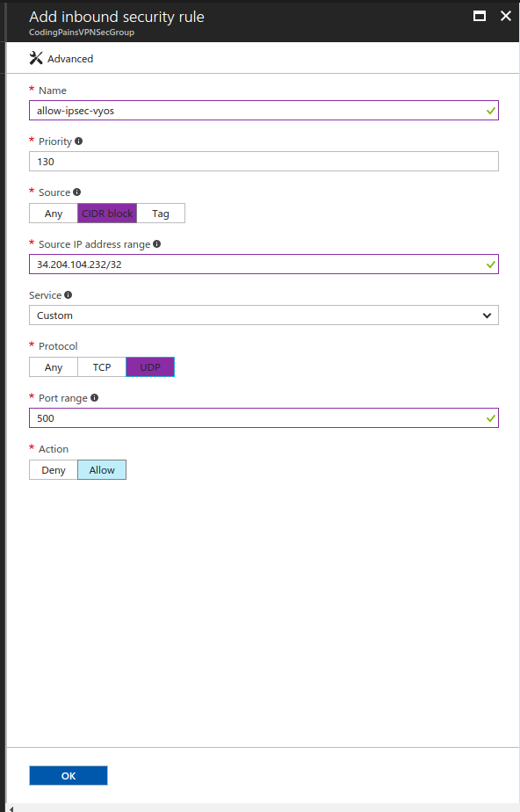Choose the Deny action

[x=54, y=469]
